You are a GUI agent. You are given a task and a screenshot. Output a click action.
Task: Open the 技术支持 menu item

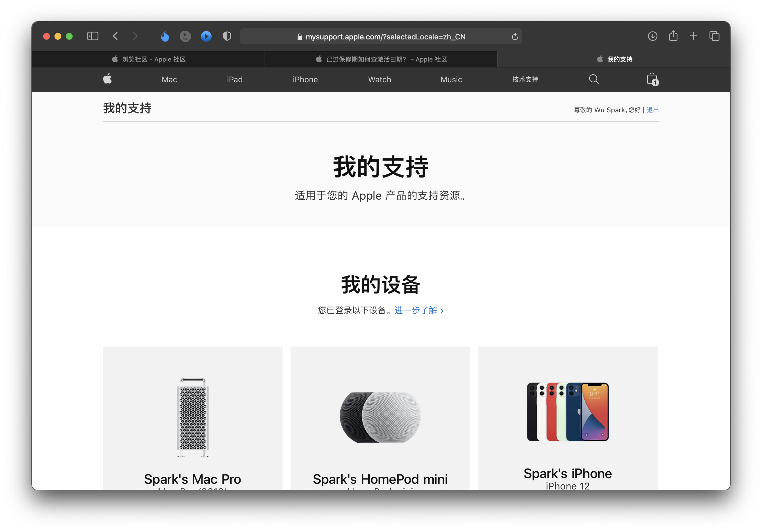(525, 80)
